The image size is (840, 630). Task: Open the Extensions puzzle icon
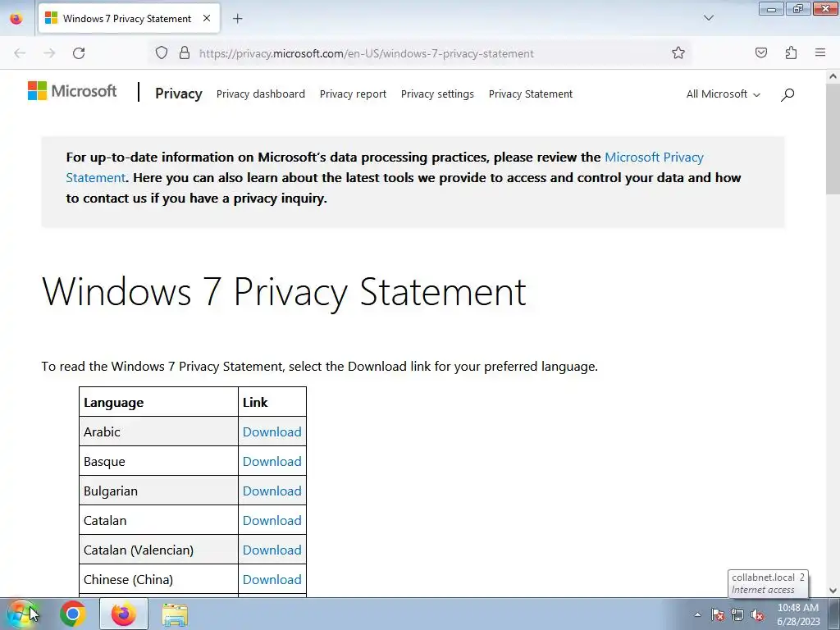click(x=791, y=52)
